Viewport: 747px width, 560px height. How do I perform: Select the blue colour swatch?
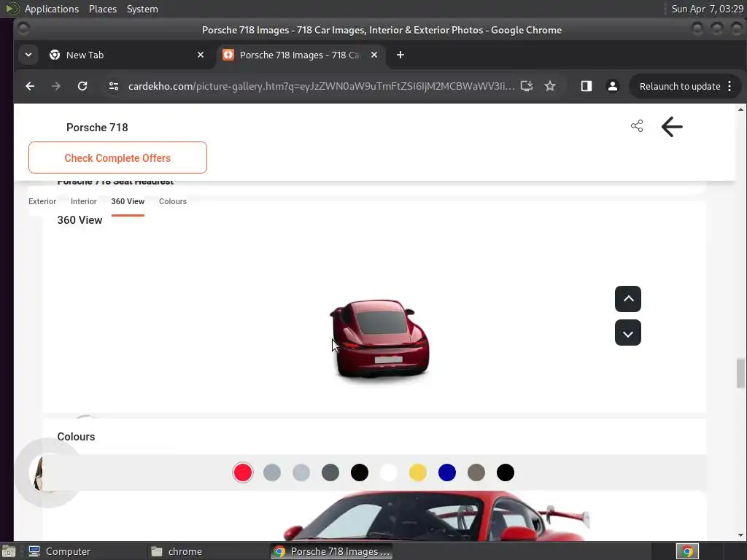tap(447, 472)
